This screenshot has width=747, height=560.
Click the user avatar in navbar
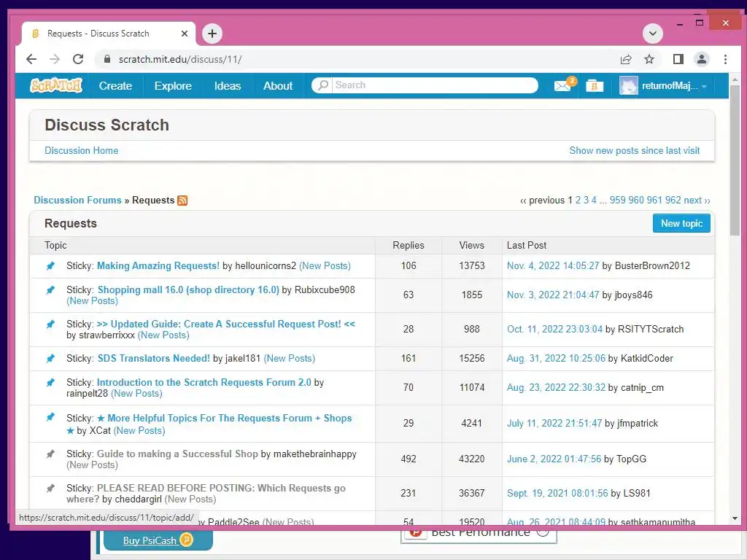628,86
